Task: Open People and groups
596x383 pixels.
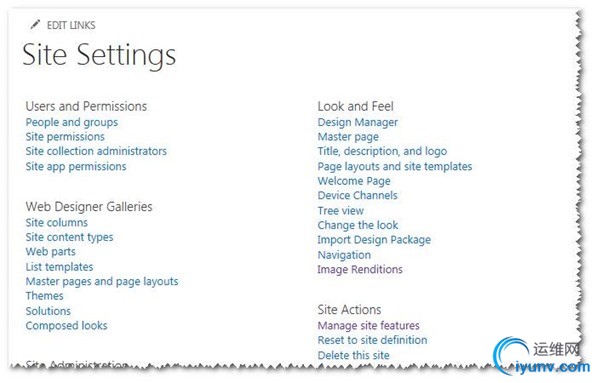Action: [71, 123]
